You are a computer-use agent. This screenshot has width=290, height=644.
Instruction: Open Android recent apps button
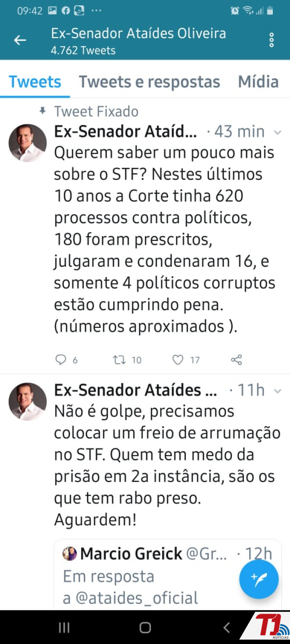click(x=64, y=627)
